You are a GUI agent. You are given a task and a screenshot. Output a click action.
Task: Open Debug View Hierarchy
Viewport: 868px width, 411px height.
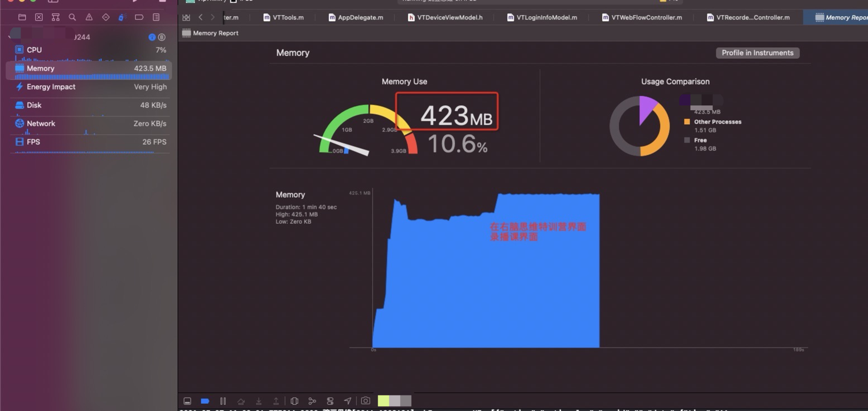point(294,401)
